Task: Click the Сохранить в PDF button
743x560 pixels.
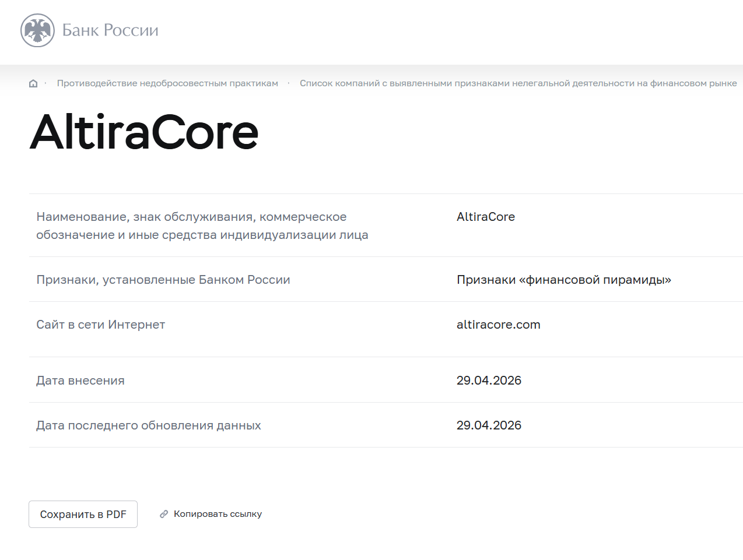Action: 83,514
